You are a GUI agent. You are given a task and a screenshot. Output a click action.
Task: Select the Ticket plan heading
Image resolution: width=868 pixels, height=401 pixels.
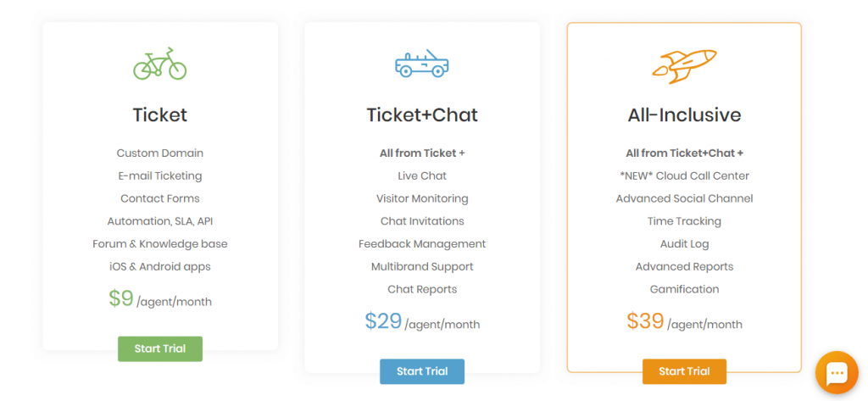click(x=160, y=114)
